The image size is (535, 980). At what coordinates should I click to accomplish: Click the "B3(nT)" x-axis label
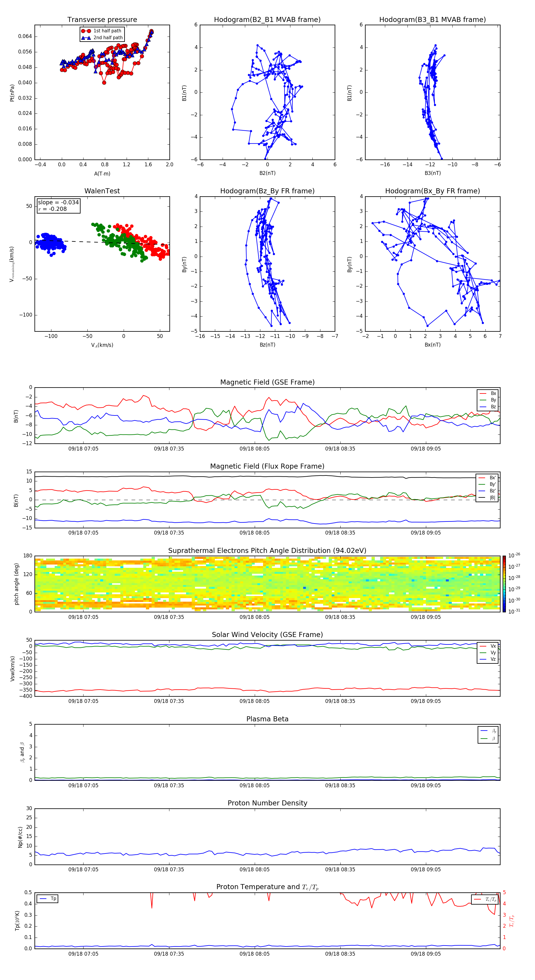pos(432,173)
